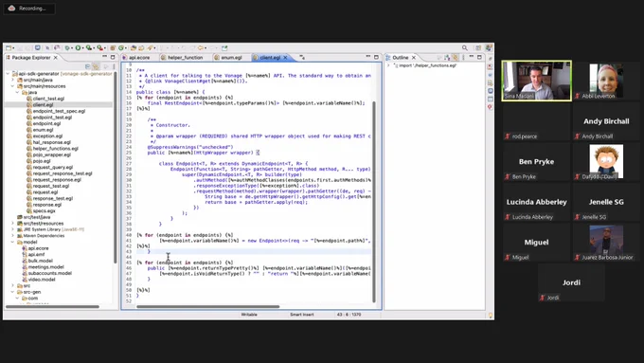
Task: Select specs.egx file
Action: point(44,210)
